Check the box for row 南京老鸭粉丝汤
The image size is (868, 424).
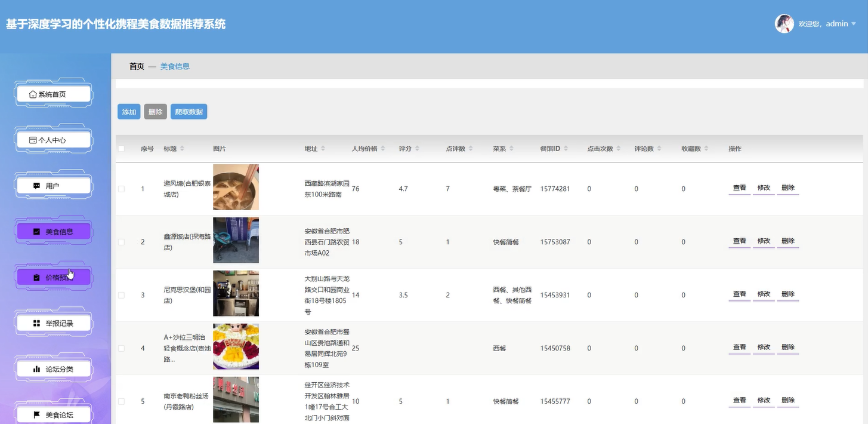pos(122,401)
